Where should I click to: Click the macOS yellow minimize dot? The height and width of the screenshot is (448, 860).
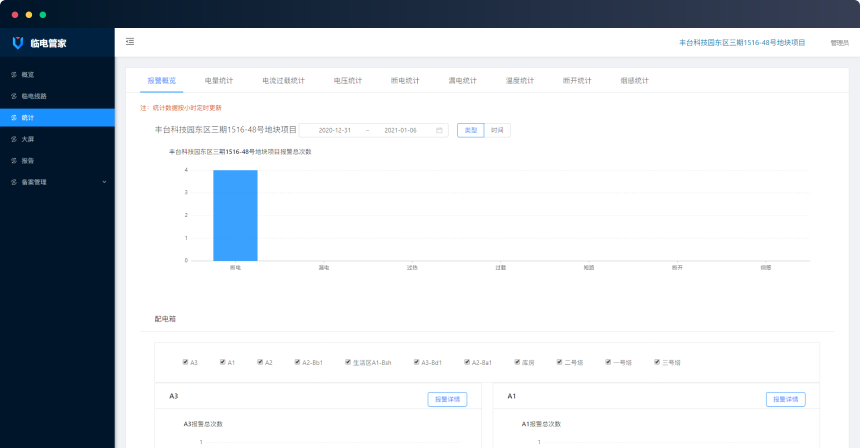click(29, 15)
